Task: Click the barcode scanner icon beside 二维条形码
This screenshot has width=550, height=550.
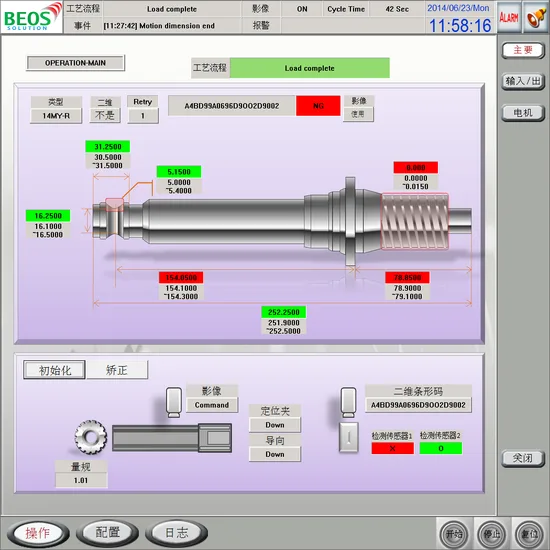Action: (x=349, y=402)
